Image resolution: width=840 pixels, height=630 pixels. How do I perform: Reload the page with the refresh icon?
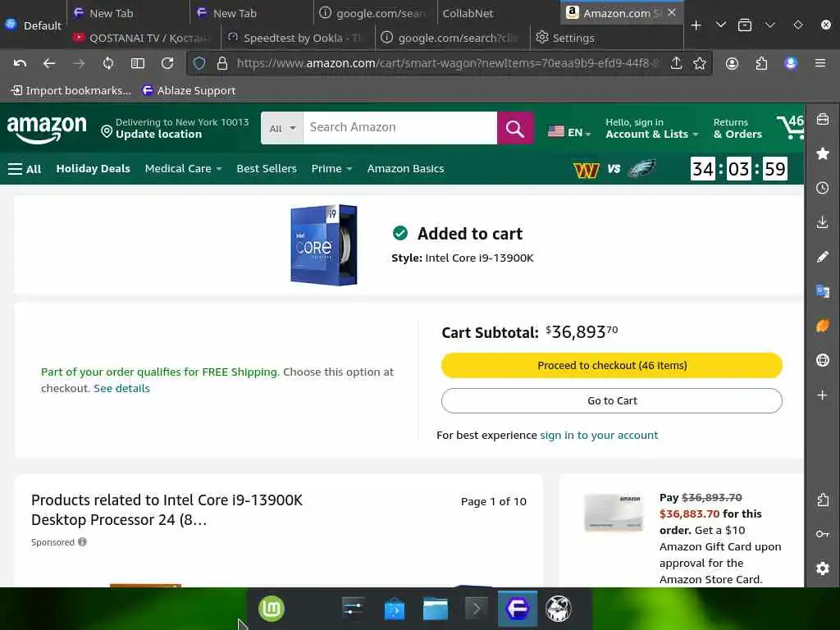(x=167, y=63)
